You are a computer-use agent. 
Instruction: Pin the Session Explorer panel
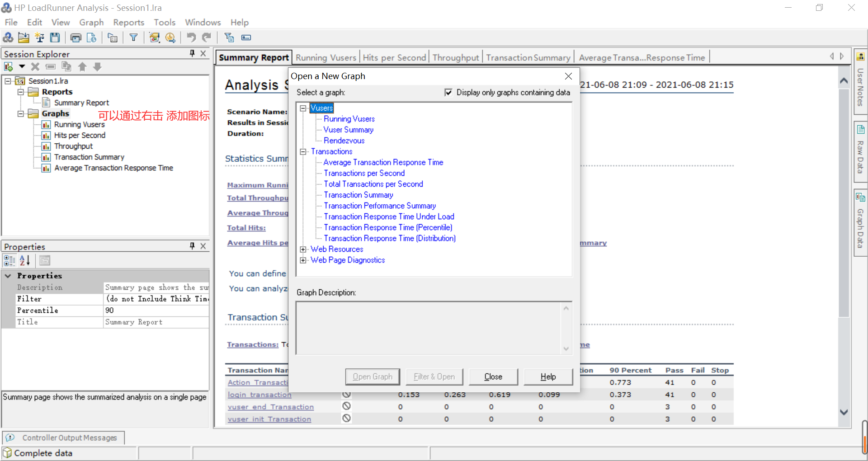click(192, 53)
